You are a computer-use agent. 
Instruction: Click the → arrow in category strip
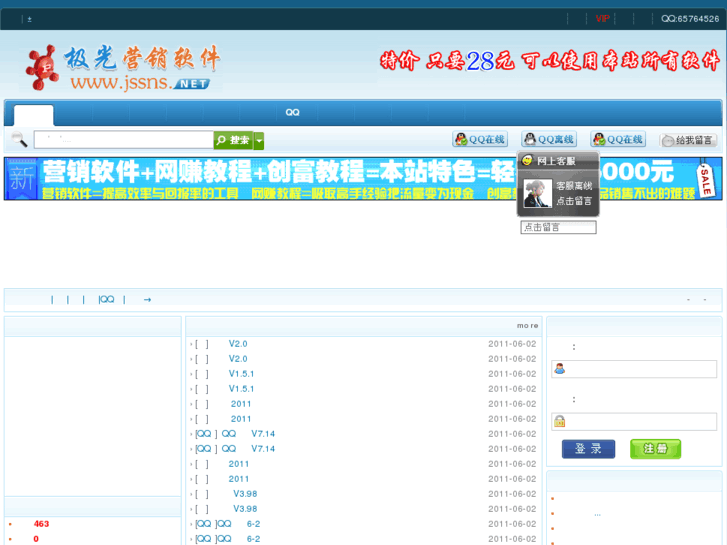pos(147,300)
